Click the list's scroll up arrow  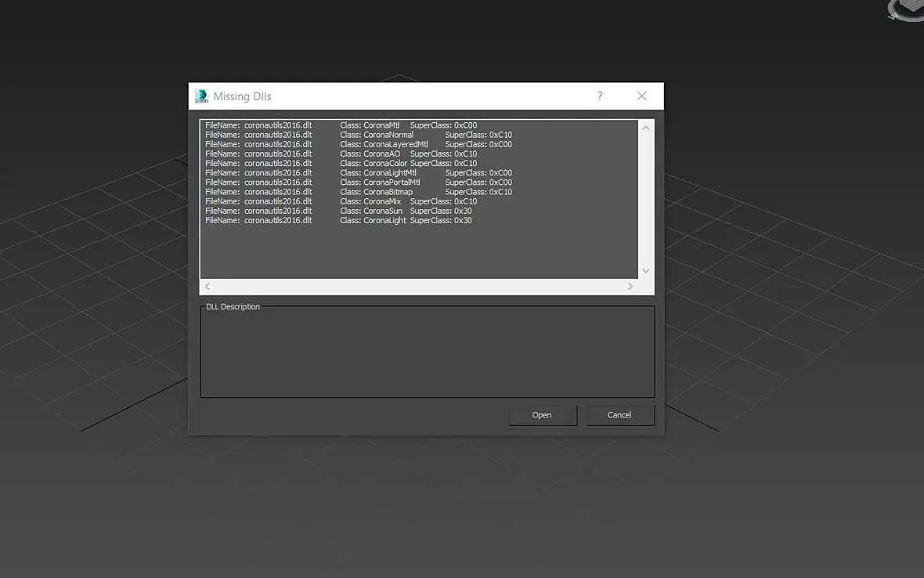pyautogui.click(x=646, y=128)
